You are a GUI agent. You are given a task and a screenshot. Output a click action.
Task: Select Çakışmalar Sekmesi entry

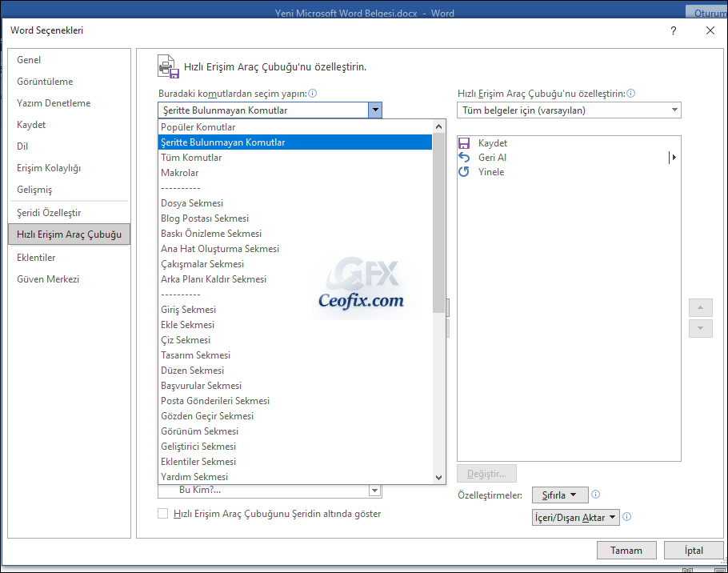coord(295,264)
